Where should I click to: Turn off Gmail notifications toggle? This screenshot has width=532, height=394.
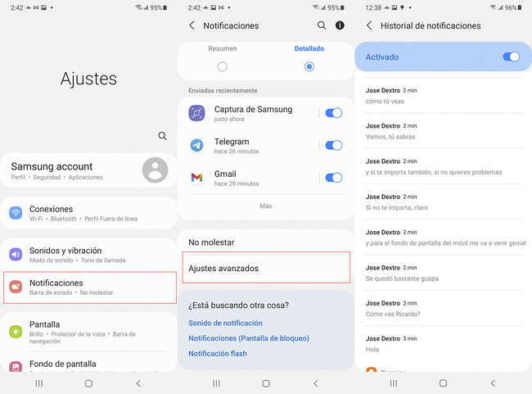[333, 177]
